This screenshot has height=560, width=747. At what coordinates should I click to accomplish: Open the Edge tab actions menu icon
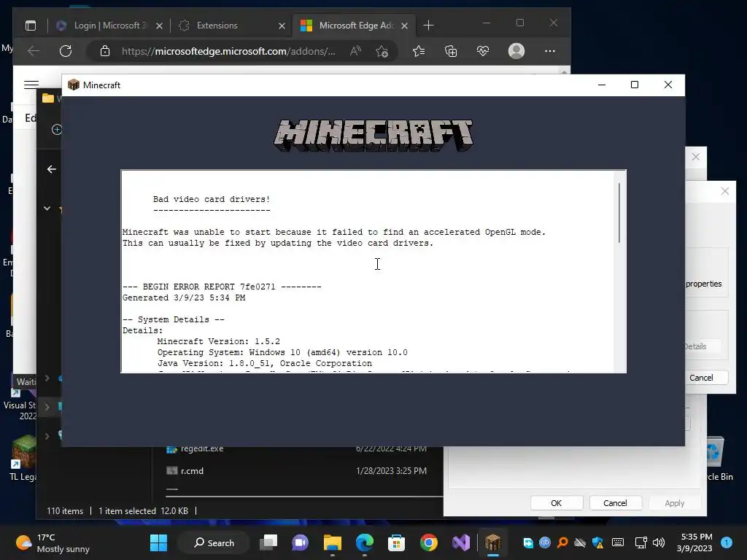(x=31, y=26)
